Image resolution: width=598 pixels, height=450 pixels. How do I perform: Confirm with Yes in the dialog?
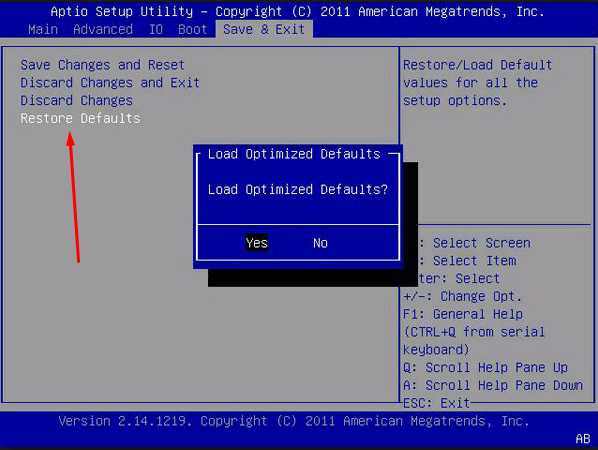click(257, 243)
